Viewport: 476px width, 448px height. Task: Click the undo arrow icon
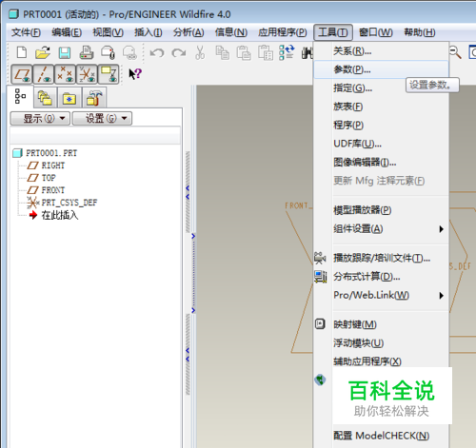(157, 52)
